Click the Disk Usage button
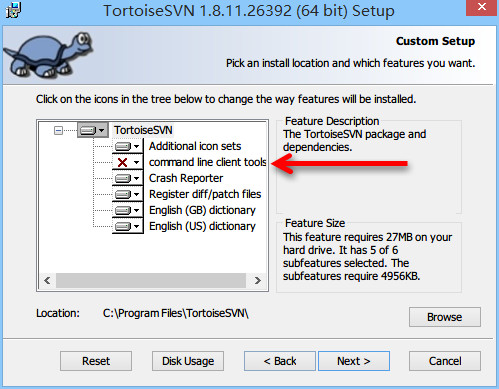This screenshot has width=499, height=389. pos(188,361)
